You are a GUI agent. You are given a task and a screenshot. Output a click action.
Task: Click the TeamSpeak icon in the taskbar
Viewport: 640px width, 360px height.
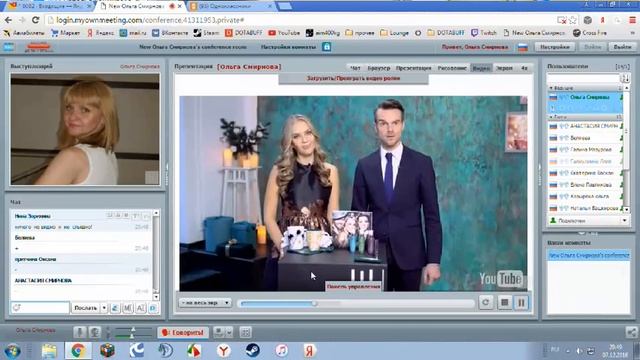(x=165, y=351)
